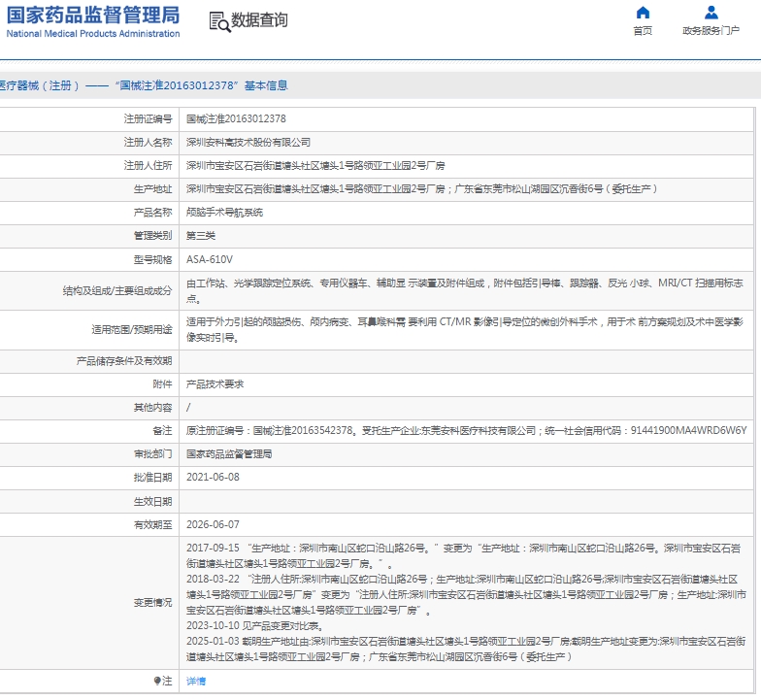Click the 型号规格 field label
Screen dimensions: 761x700
coord(153,259)
